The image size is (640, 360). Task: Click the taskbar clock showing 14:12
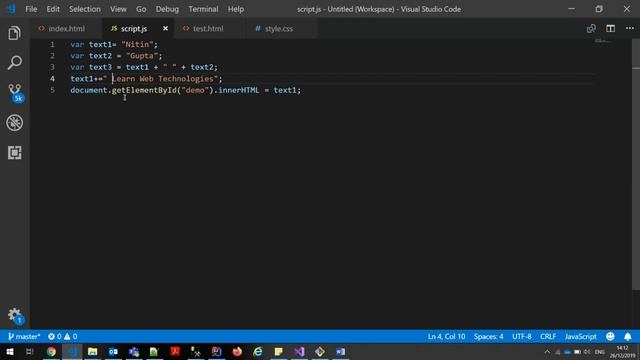(x=622, y=352)
